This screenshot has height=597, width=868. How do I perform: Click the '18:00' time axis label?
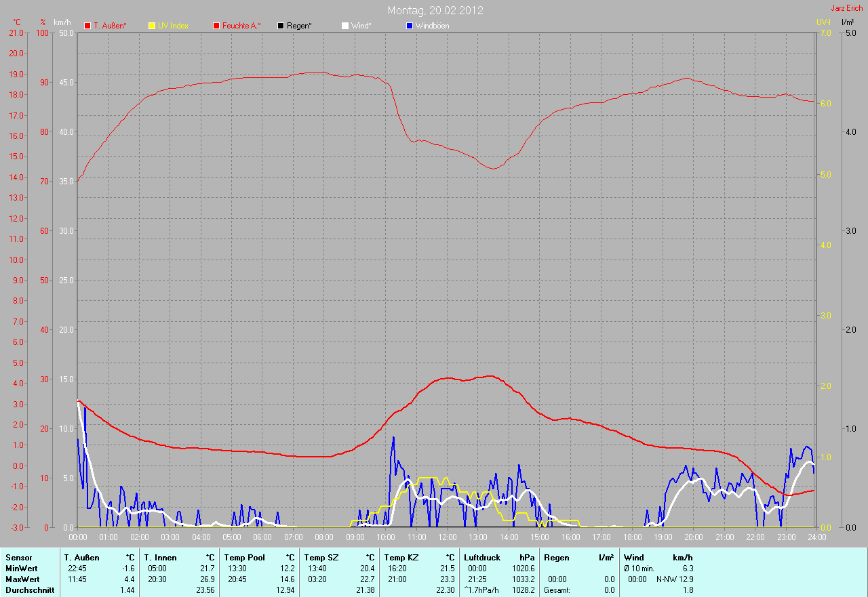click(x=632, y=537)
